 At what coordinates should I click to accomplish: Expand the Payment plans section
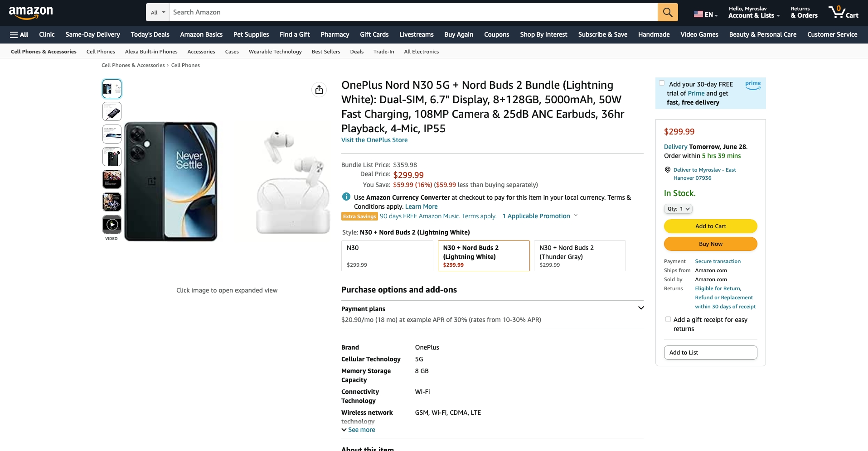[x=640, y=308]
